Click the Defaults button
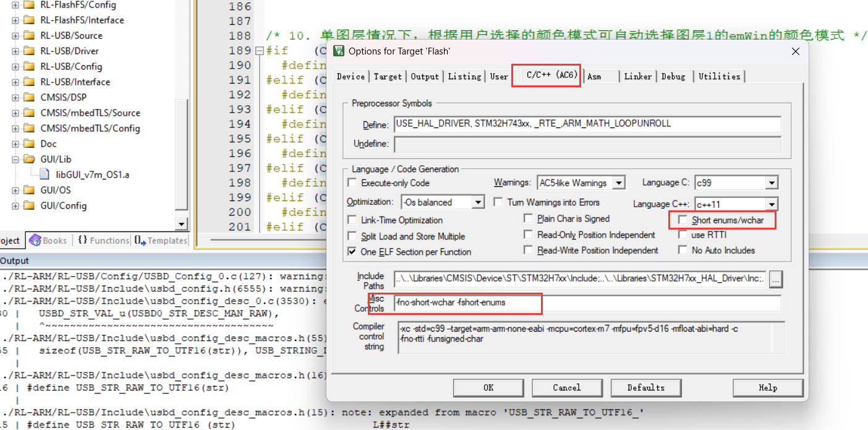868x430 pixels. click(x=645, y=388)
